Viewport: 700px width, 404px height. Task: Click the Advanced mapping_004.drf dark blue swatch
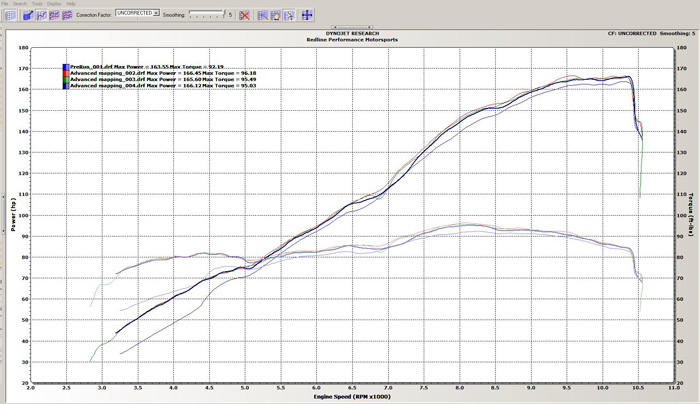coord(66,86)
